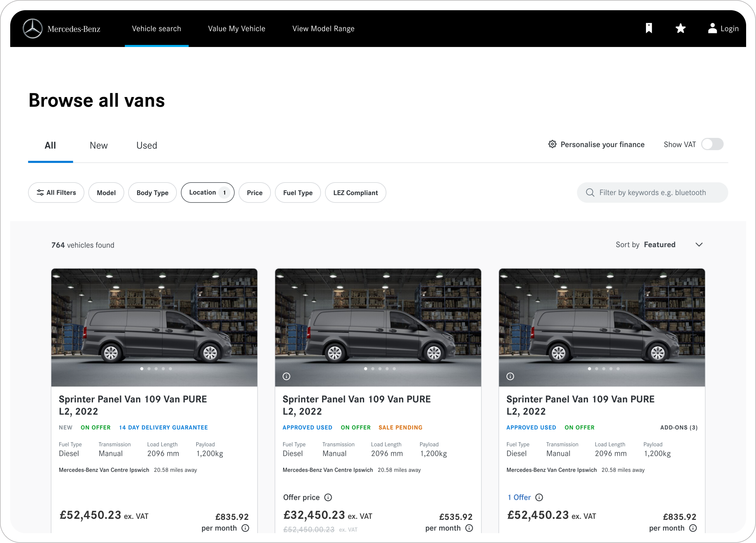Select the All vans tab
The width and height of the screenshot is (756, 543).
click(50, 146)
